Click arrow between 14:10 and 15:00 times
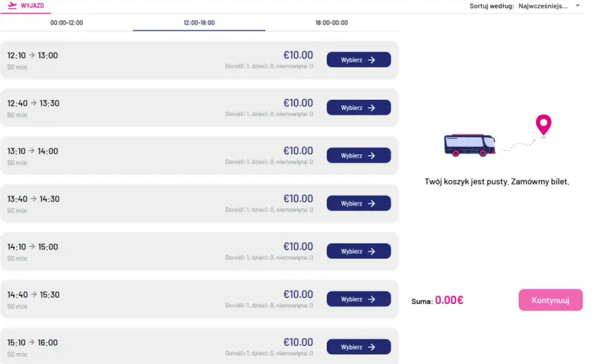594x364 pixels. [32, 246]
